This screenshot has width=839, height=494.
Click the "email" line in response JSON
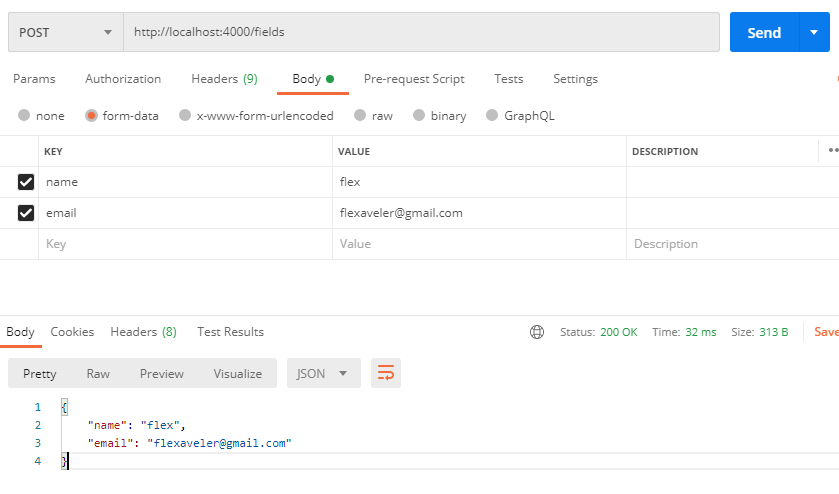189,443
